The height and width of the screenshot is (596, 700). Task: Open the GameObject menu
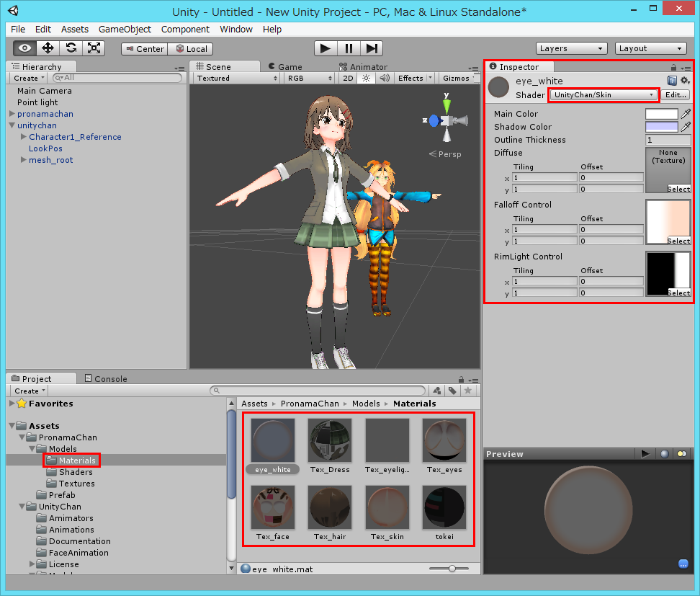click(x=125, y=29)
